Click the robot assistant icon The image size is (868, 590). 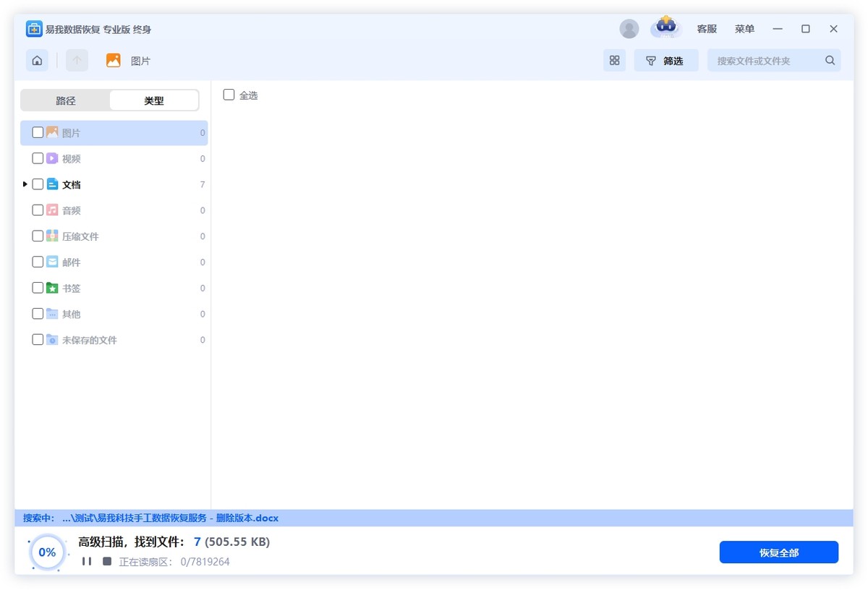pos(665,27)
